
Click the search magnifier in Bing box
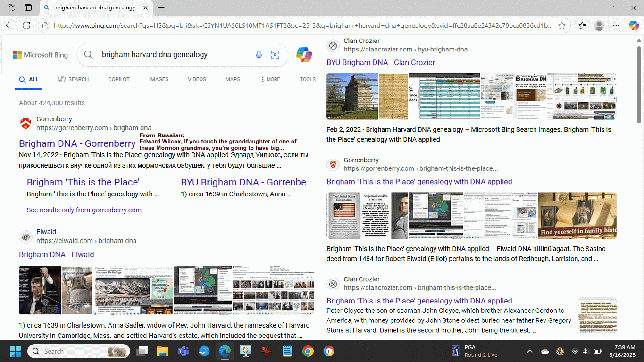(88, 55)
